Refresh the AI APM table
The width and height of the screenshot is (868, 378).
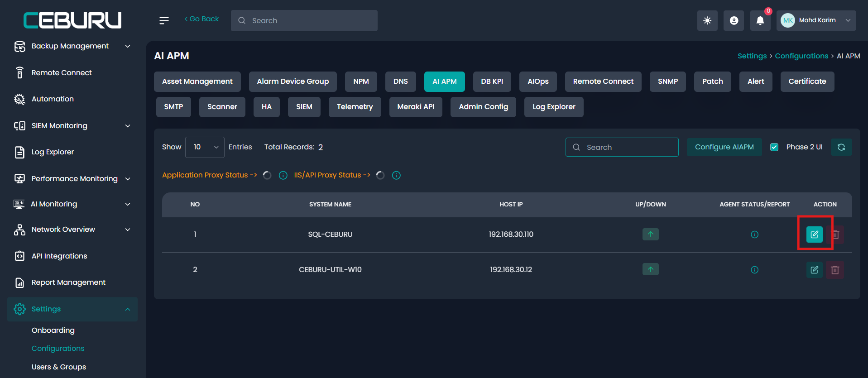(841, 147)
